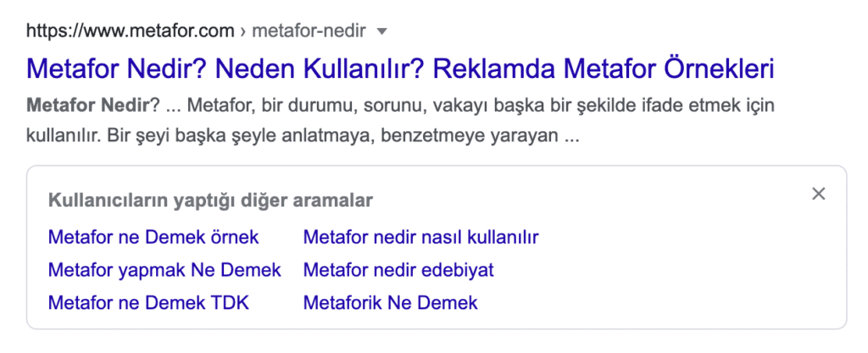Choose the 'Metafor ne Demek TDK' search

pyautogui.click(x=148, y=302)
